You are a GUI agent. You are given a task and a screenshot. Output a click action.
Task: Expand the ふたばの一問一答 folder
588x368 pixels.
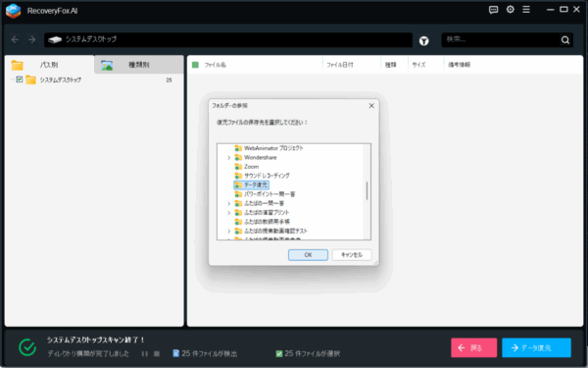tap(228, 203)
